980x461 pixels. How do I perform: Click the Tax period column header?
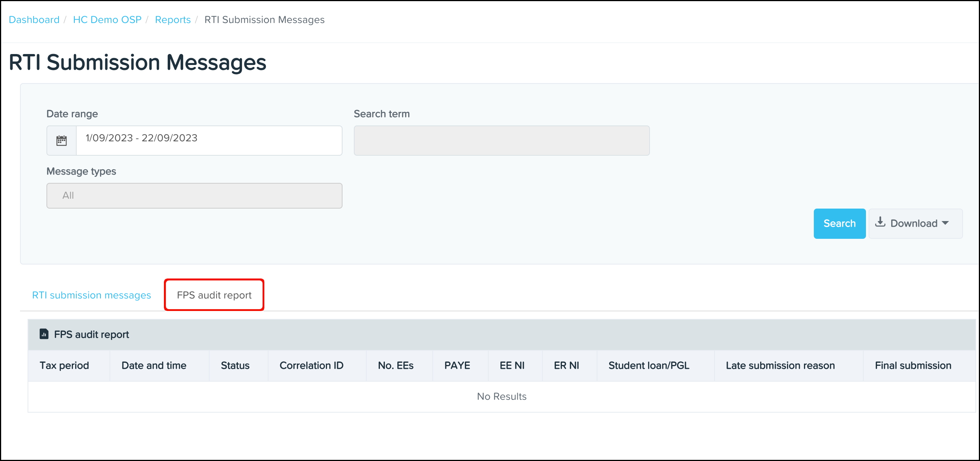[64, 365]
